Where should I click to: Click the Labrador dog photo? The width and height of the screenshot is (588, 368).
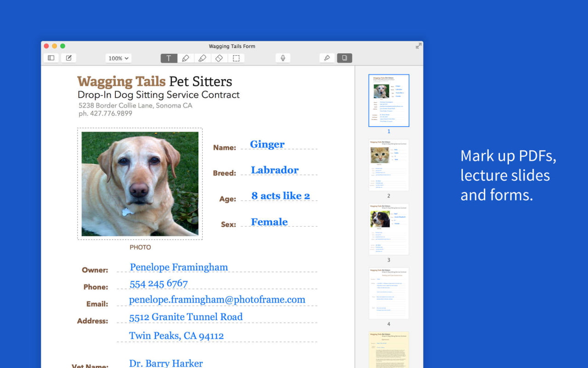pyautogui.click(x=140, y=184)
